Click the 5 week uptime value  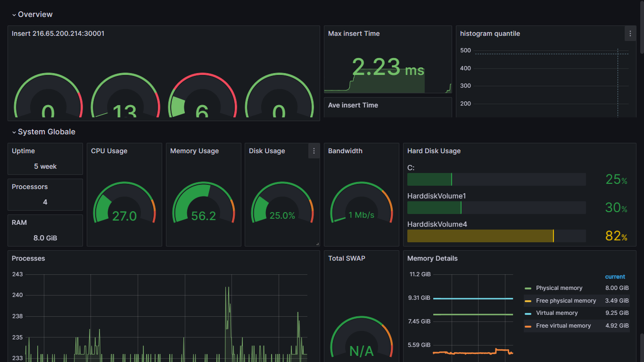click(45, 166)
